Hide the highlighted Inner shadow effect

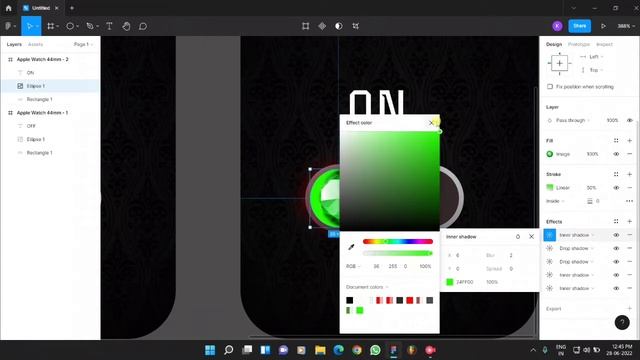616,235
